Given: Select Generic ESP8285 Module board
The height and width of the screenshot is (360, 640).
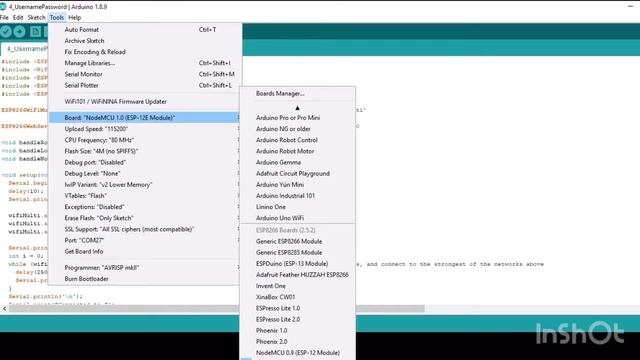Looking at the screenshot, I should pos(298,252).
